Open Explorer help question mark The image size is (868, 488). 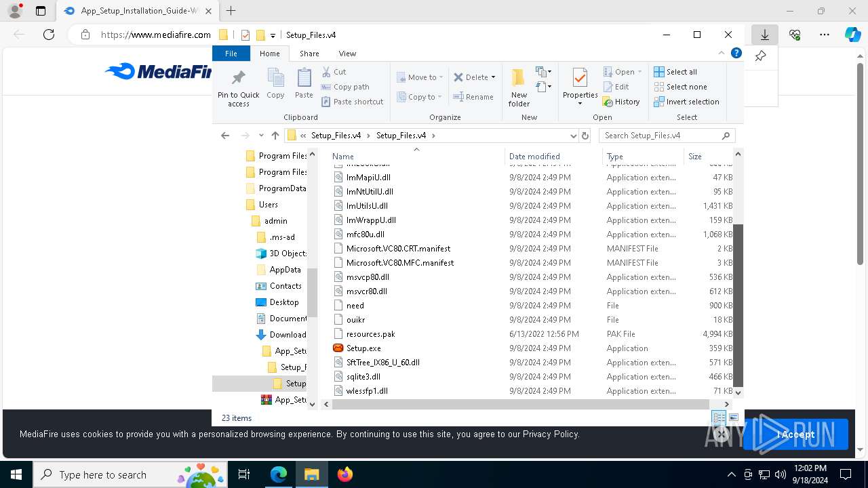click(736, 53)
